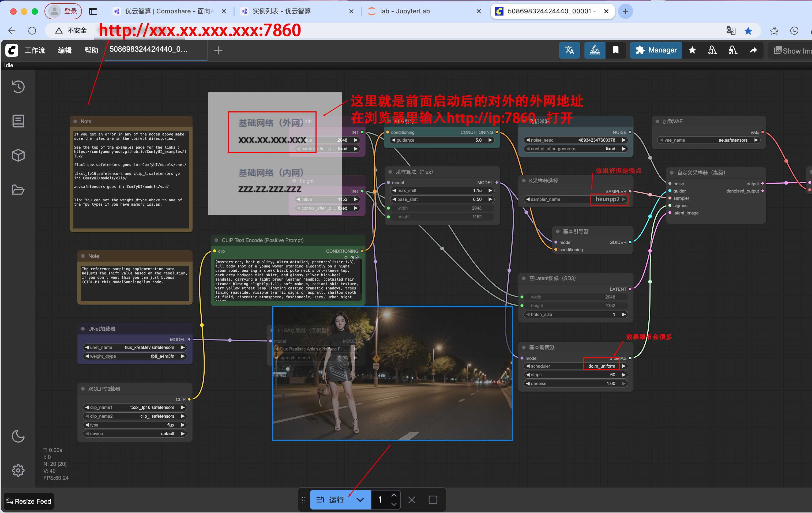Screen dimensions: 812x513
Task: Click the boat-shaped toolbar icon
Action: click(595, 50)
